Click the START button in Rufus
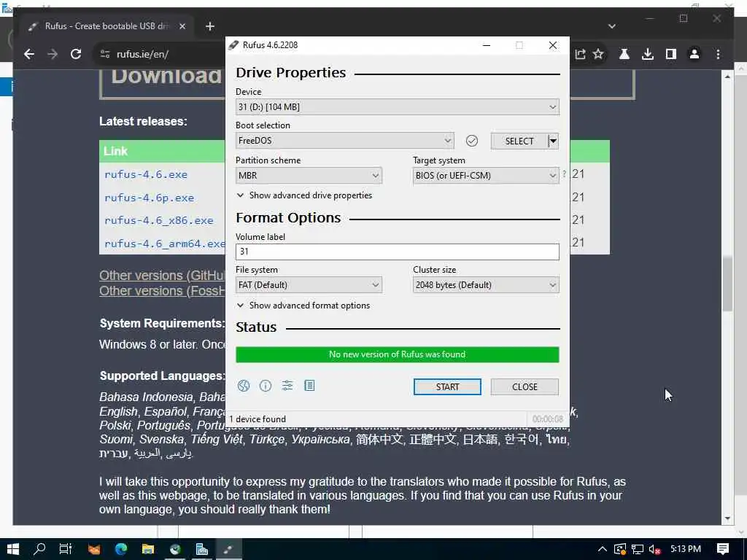Image resolution: width=747 pixels, height=560 pixels. 447,386
